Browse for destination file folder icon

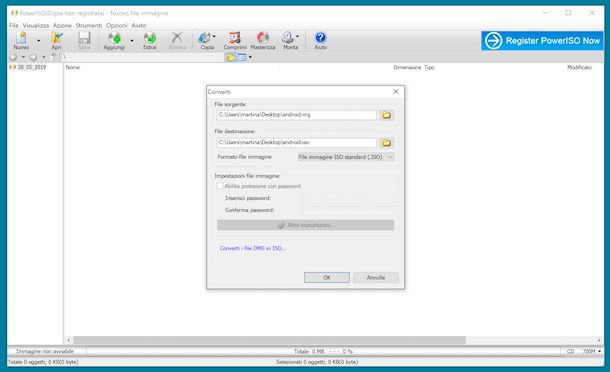pyautogui.click(x=386, y=143)
